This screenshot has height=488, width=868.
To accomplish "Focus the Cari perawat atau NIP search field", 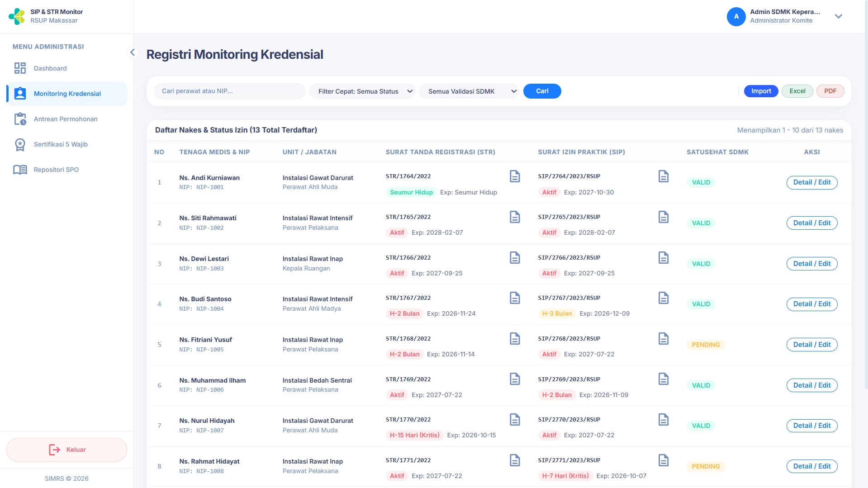I will pyautogui.click(x=230, y=91).
